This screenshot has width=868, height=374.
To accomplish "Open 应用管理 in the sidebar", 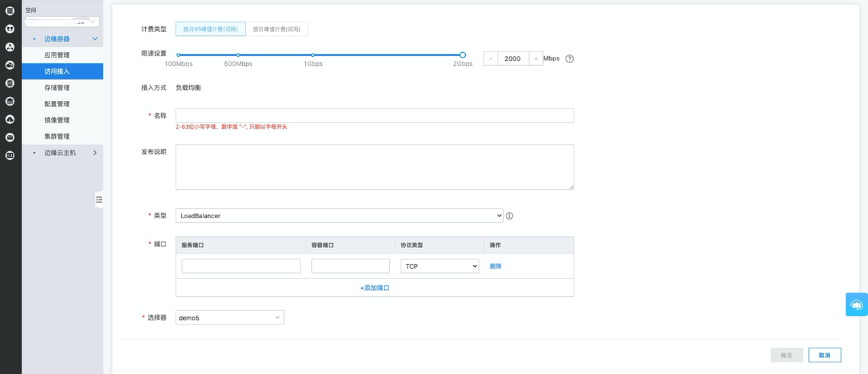I will (57, 56).
